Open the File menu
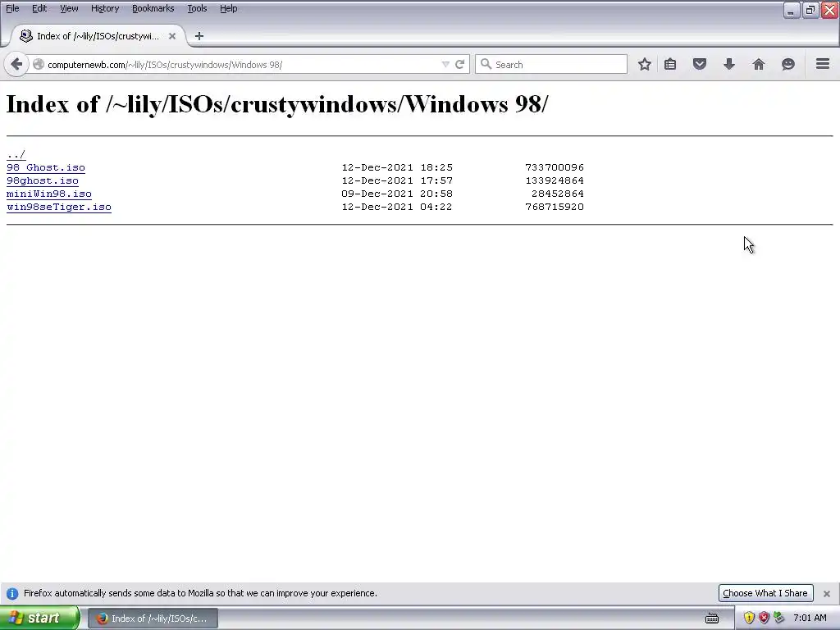Image resolution: width=840 pixels, height=630 pixels. coord(12,8)
